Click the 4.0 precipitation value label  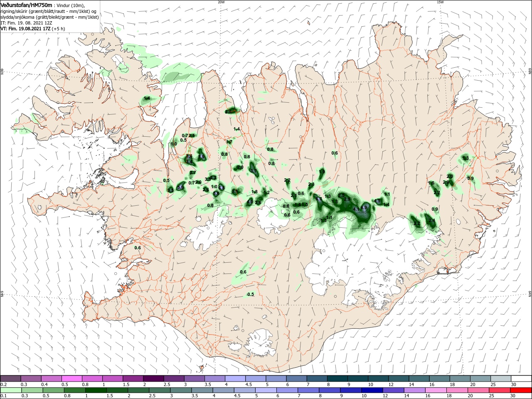[x=250, y=202]
